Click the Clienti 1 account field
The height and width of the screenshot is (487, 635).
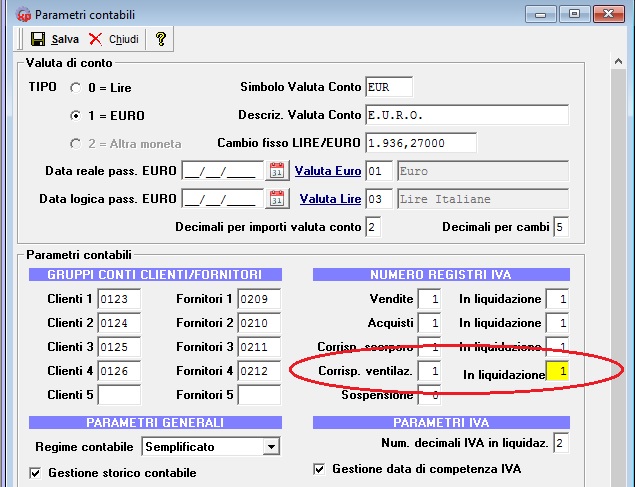(119, 299)
